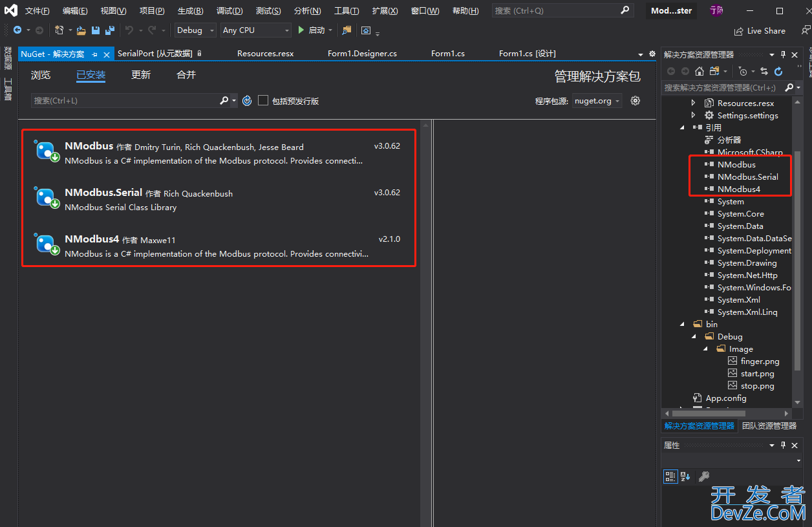The image size is (812, 527).
Task: Open NuGet settings gear icon
Action: coord(636,101)
